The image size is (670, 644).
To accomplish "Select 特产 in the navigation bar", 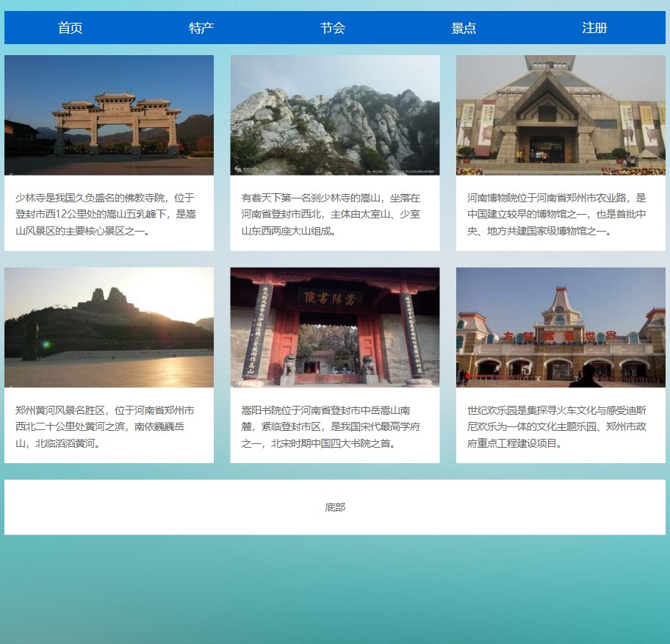I will (201, 28).
